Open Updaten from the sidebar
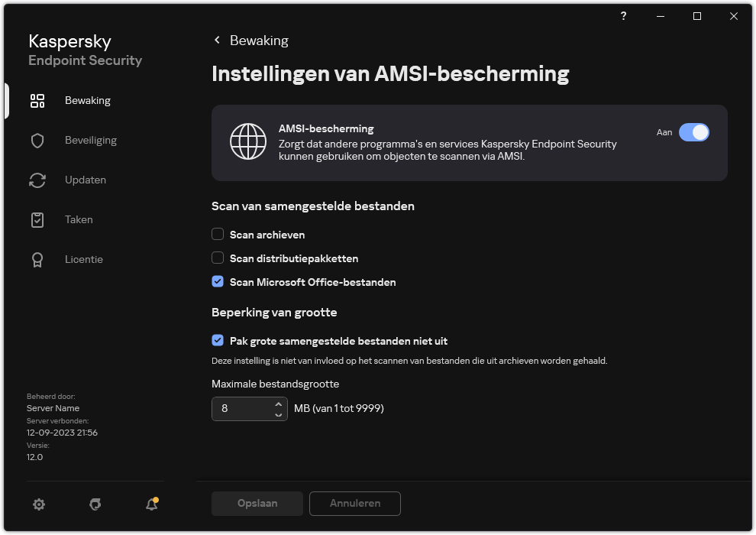The height and width of the screenshot is (535, 756). click(x=86, y=180)
